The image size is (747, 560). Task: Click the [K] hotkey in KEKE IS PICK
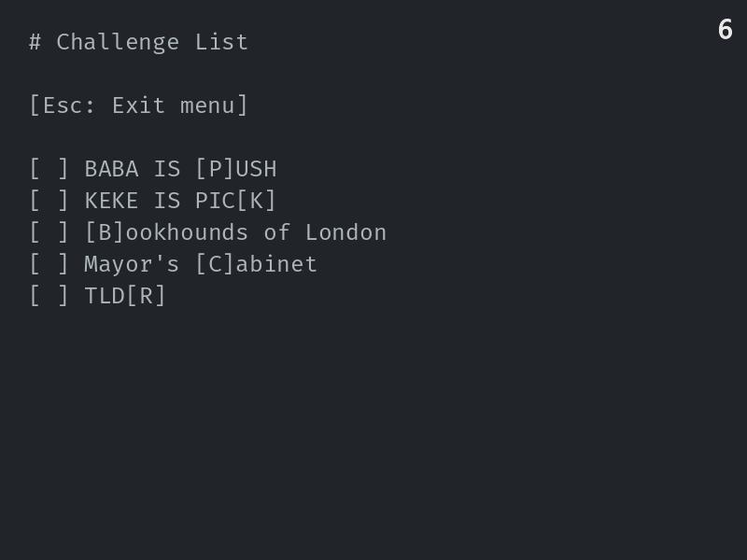click(x=256, y=201)
